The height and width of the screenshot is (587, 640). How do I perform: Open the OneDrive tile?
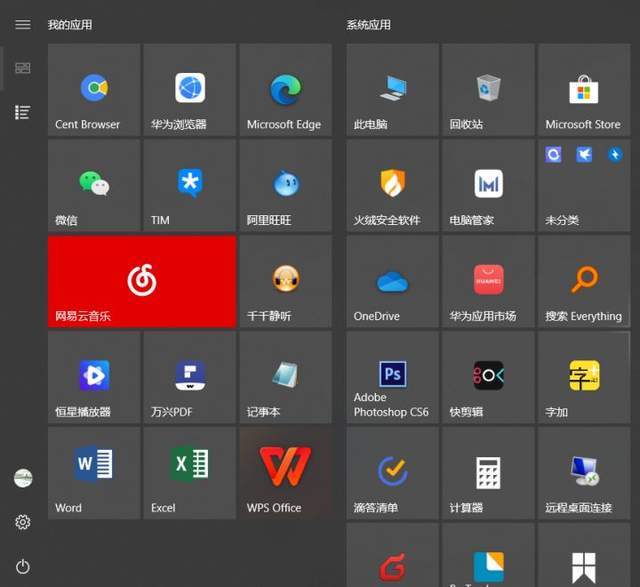(393, 282)
